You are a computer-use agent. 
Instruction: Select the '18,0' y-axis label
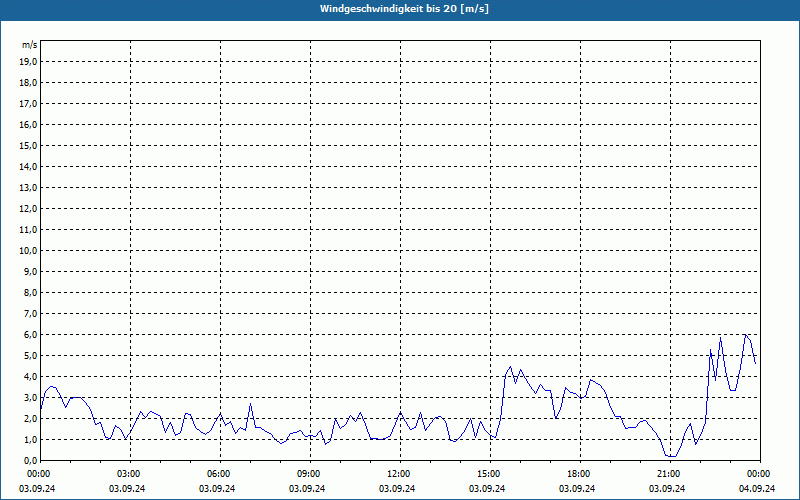coord(28,83)
